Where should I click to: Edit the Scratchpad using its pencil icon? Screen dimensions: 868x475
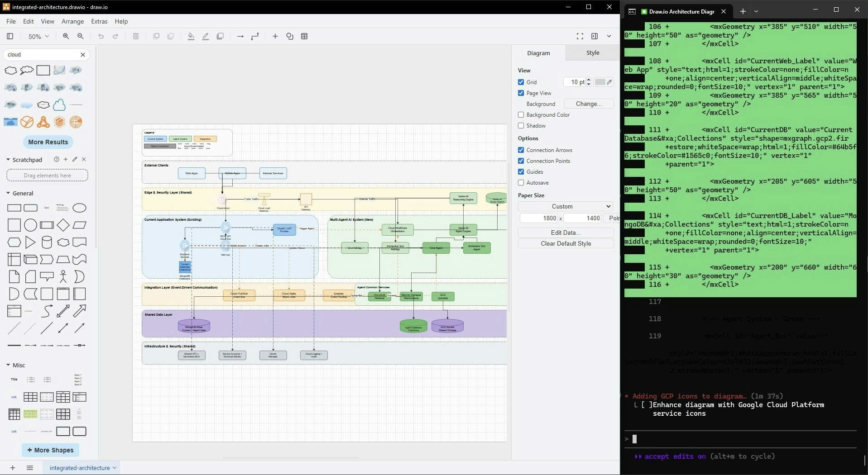click(x=75, y=159)
